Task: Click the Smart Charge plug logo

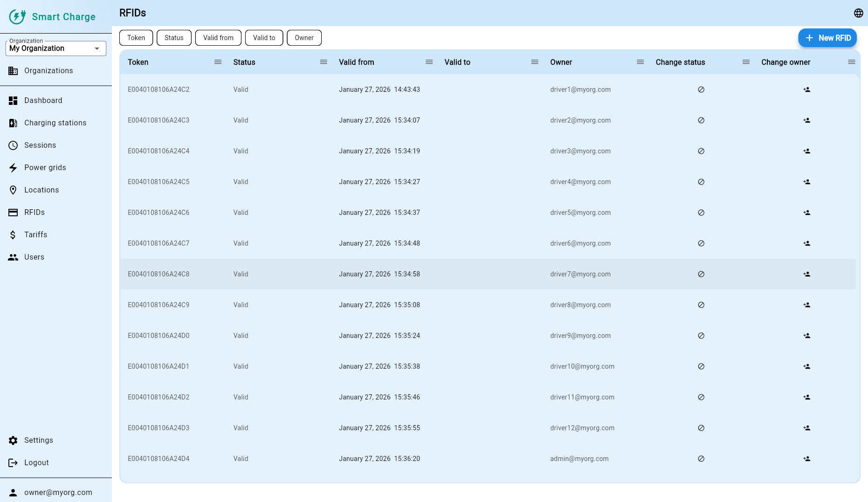Action: pyautogui.click(x=17, y=16)
